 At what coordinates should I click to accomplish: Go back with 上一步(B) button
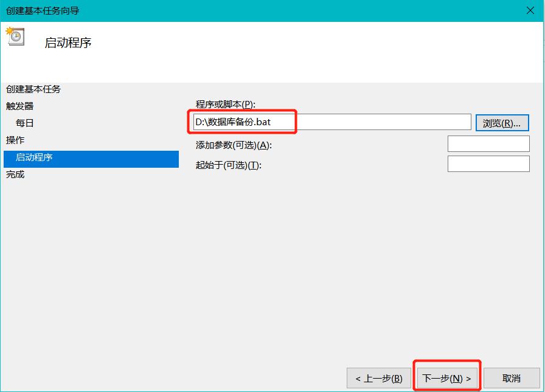pyautogui.click(x=379, y=378)
